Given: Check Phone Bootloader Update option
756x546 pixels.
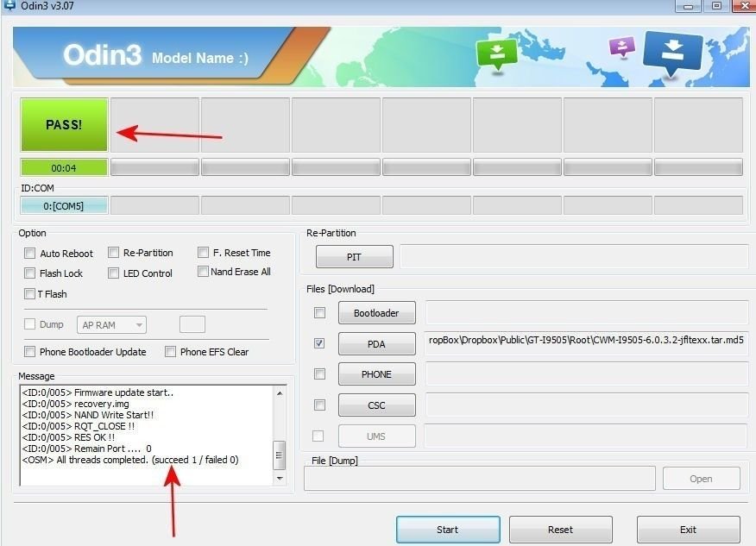Looking at the screenshot, I should (x=30, y=352).
